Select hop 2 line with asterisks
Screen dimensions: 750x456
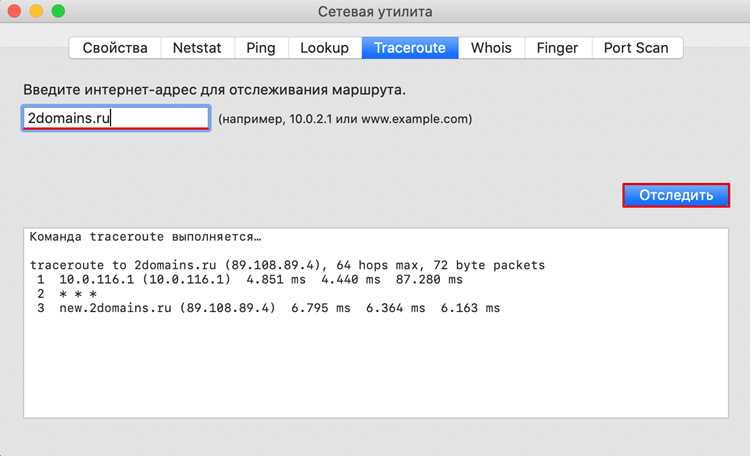[x=67, y=294]
